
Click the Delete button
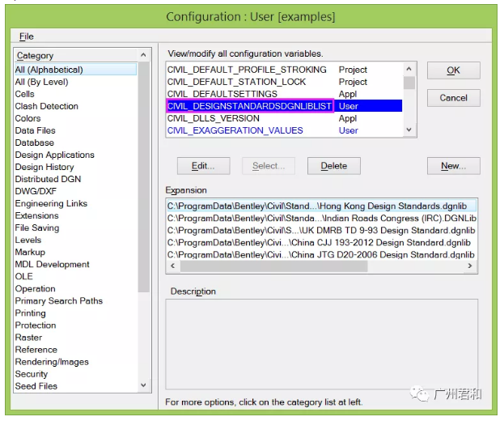pos(333,166)
